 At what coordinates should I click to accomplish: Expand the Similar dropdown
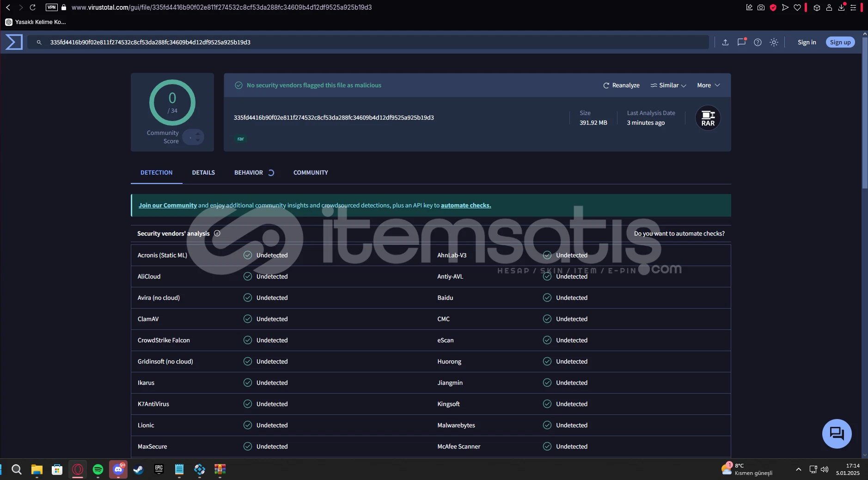point(668,85)
